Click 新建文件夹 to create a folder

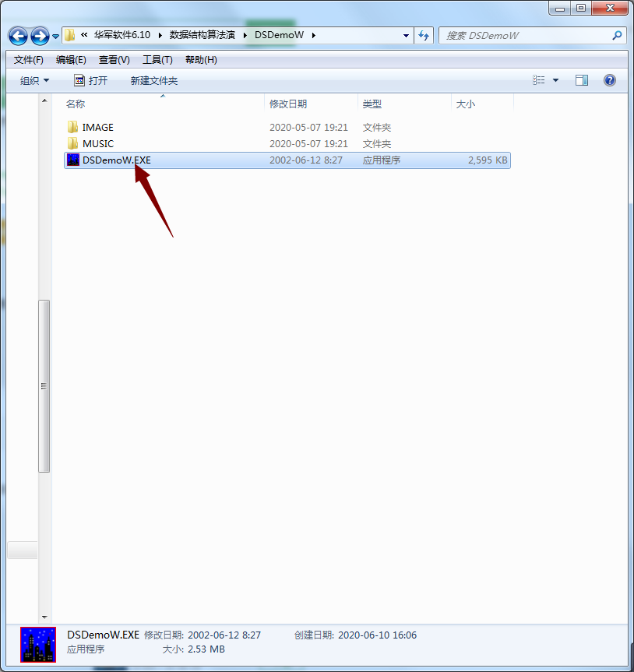(154, 80)
